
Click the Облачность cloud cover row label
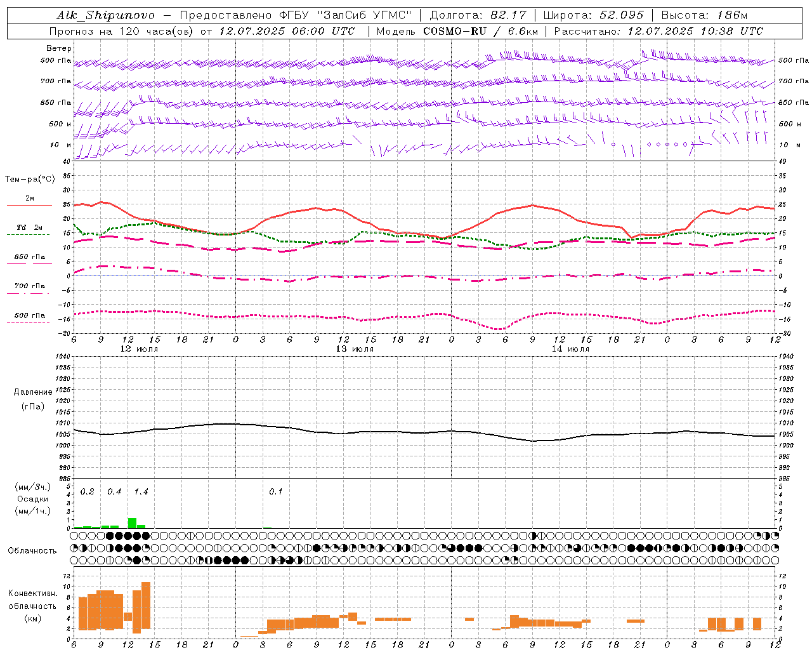pyautogui.click(x=32, y=551)
